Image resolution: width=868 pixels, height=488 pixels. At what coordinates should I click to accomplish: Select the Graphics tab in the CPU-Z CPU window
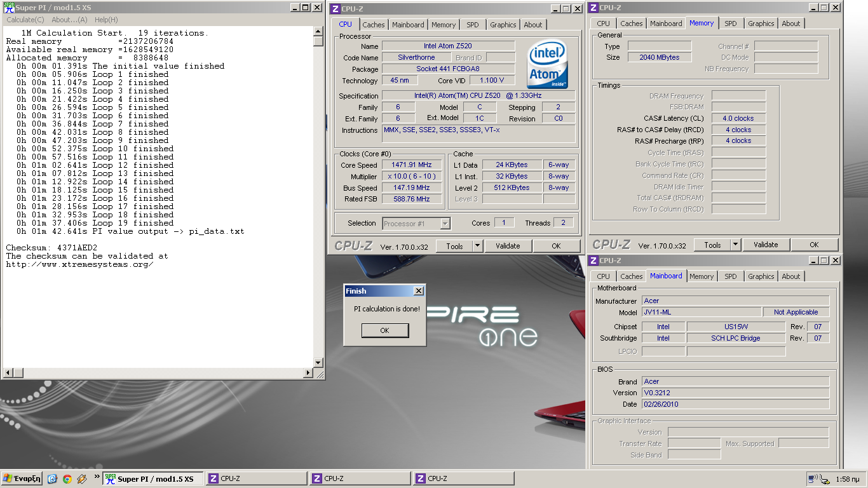point(503,25)
